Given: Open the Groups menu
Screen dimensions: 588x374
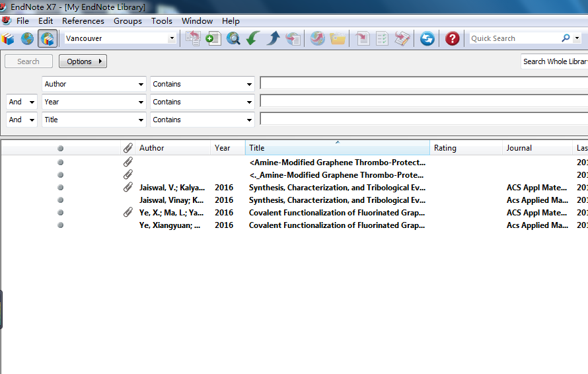Looking at the screenshot, I should (x=128, y=21).
